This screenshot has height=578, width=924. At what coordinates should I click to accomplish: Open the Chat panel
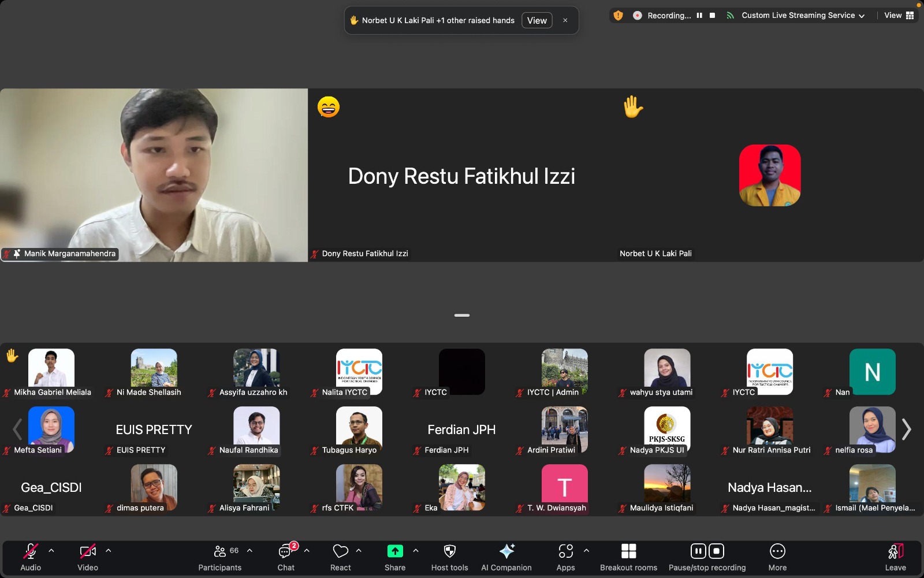click(286, 552)
